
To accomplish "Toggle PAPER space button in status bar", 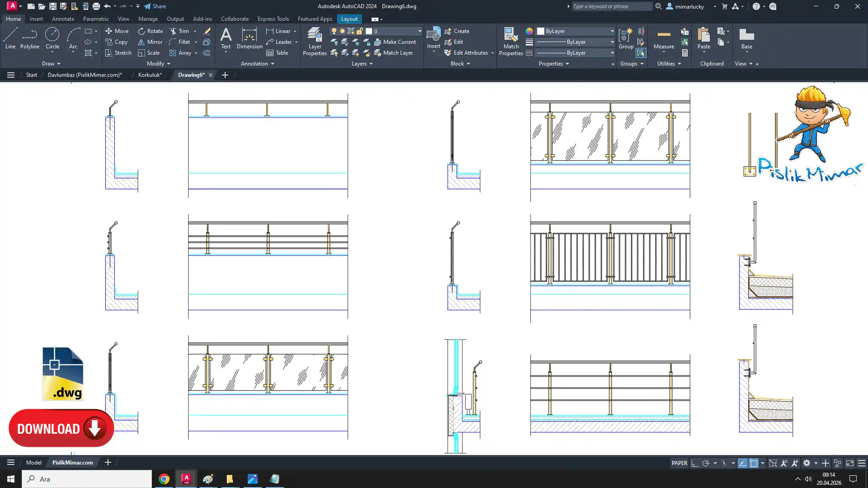I will (679, 463).
